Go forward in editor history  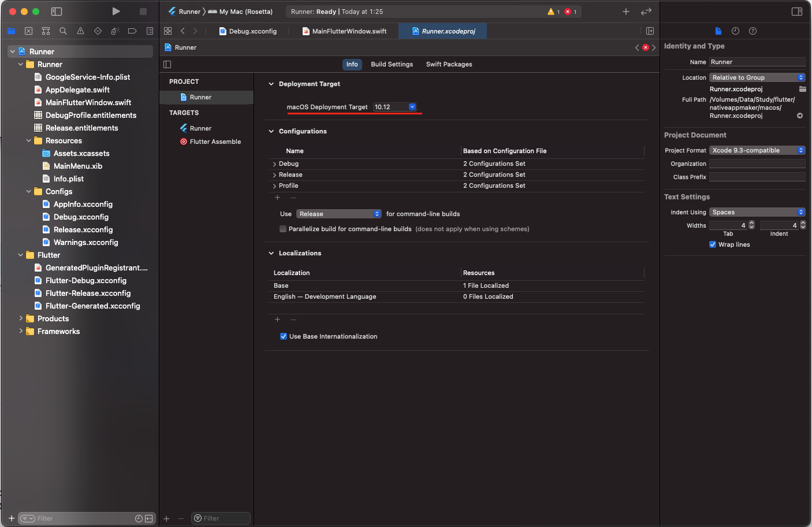coord(195,31)
